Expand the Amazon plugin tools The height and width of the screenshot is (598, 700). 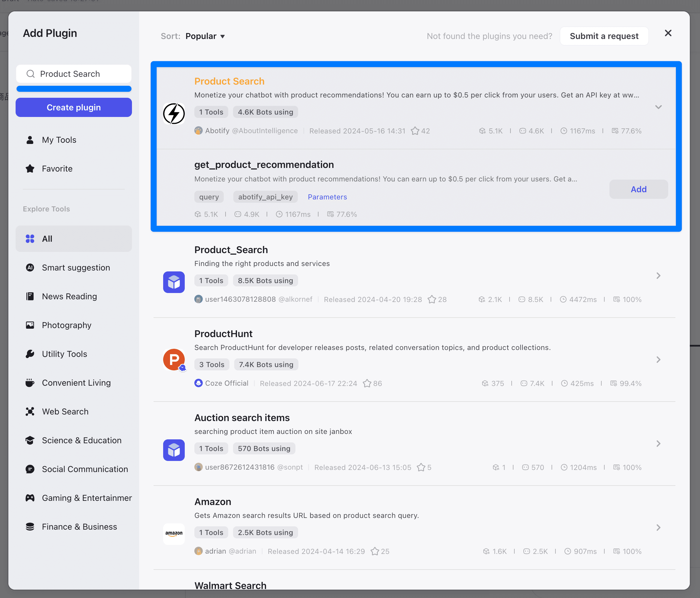(658, 528)
